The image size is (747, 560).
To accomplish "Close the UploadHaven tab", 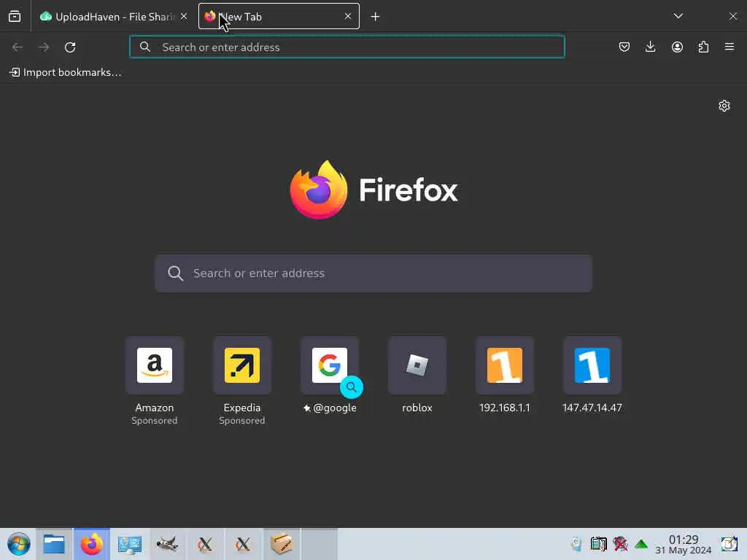I will 184,17.
